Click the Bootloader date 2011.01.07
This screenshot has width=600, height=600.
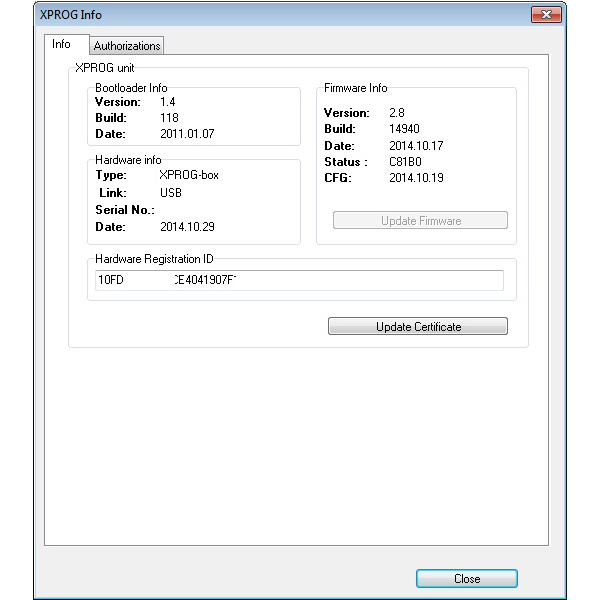[x=187, y=133]
